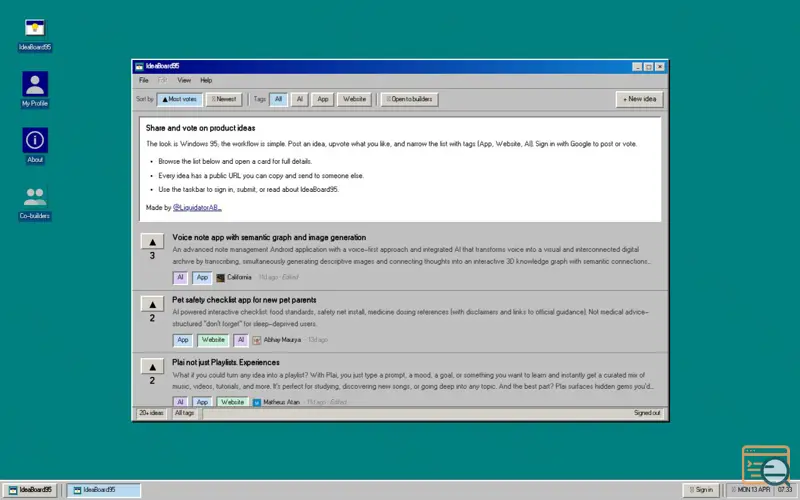This screenshot has height=500, width=800.
Task: Maximize the IdeaBoard95 window
Action: pyautogui.click(x=648, y=67)
